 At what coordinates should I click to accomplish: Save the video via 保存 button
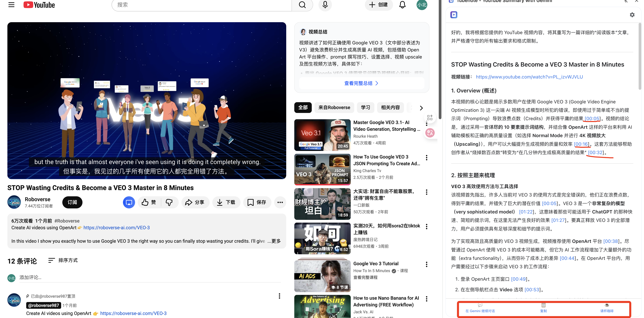(x=257, y=202)
